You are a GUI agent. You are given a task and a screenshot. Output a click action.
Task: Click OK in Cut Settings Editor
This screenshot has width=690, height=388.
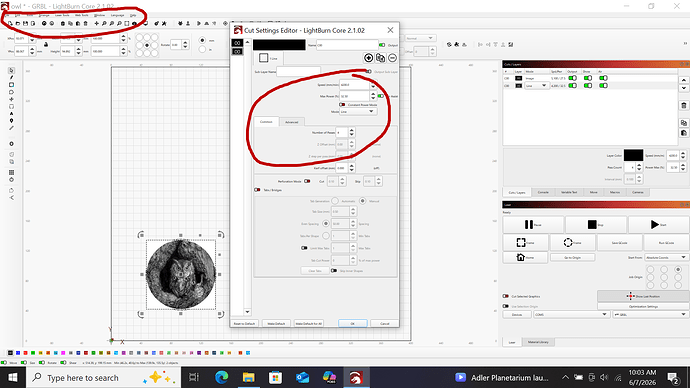click(x=352, y=323)
